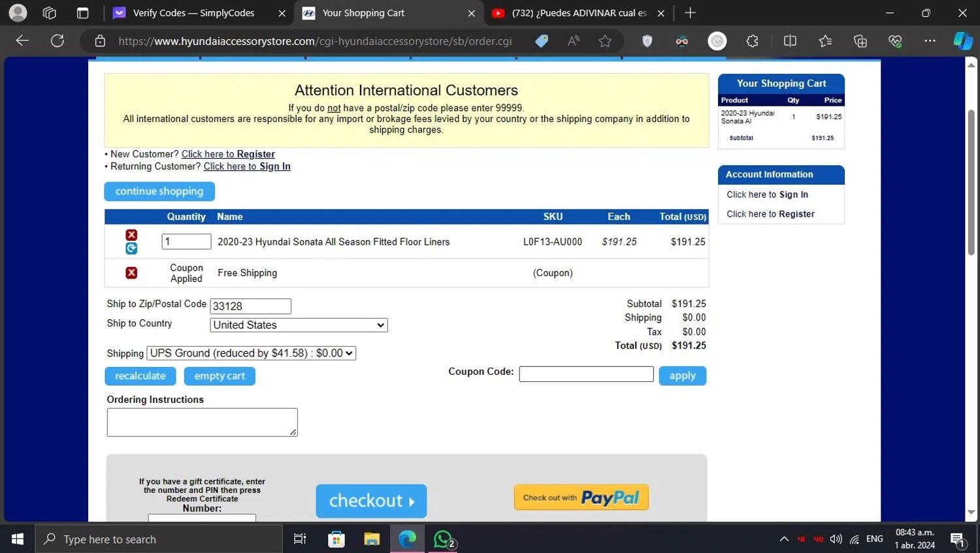Viewport: 980px width, 553px height.
Task: View site information lock icon
Action: coord(100,41)
